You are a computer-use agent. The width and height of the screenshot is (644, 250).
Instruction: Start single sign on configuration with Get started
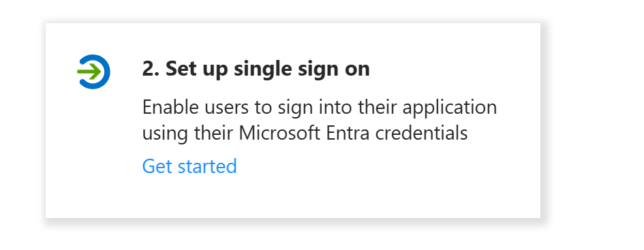coord(189,166)
